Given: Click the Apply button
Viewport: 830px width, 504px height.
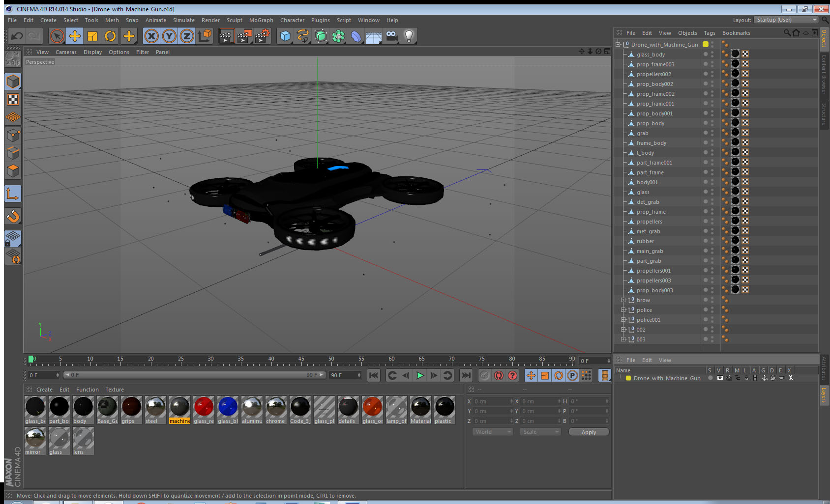Looking at the screenshot, I should 589,432.
